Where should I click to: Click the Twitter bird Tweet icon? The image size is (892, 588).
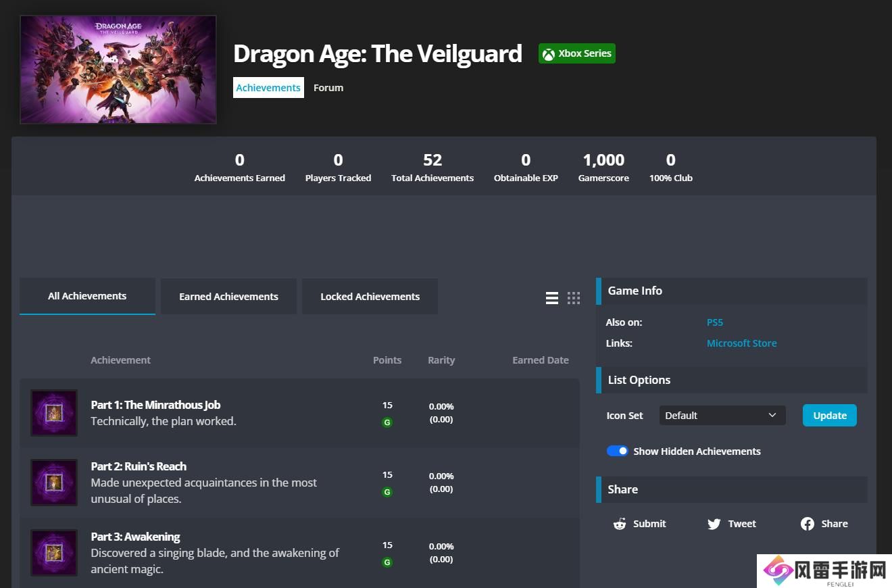pyautogui.click(x=714, y=524)
